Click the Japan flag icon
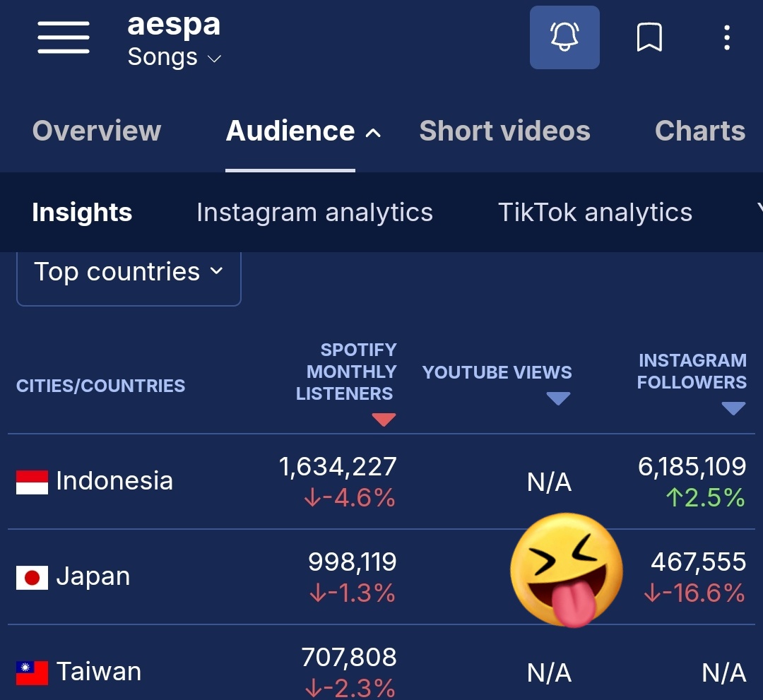Viewport: 763px width, 700px height. point(32,577)
